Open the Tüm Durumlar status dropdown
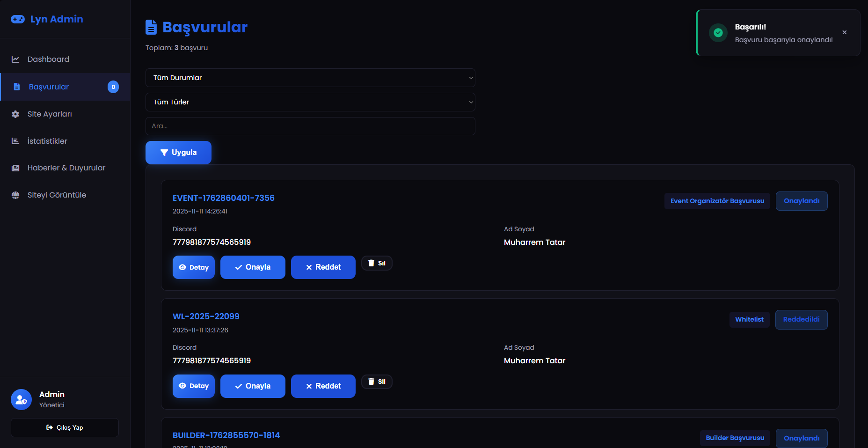Screen dimensions: 868x448 (x=310, y=78)
